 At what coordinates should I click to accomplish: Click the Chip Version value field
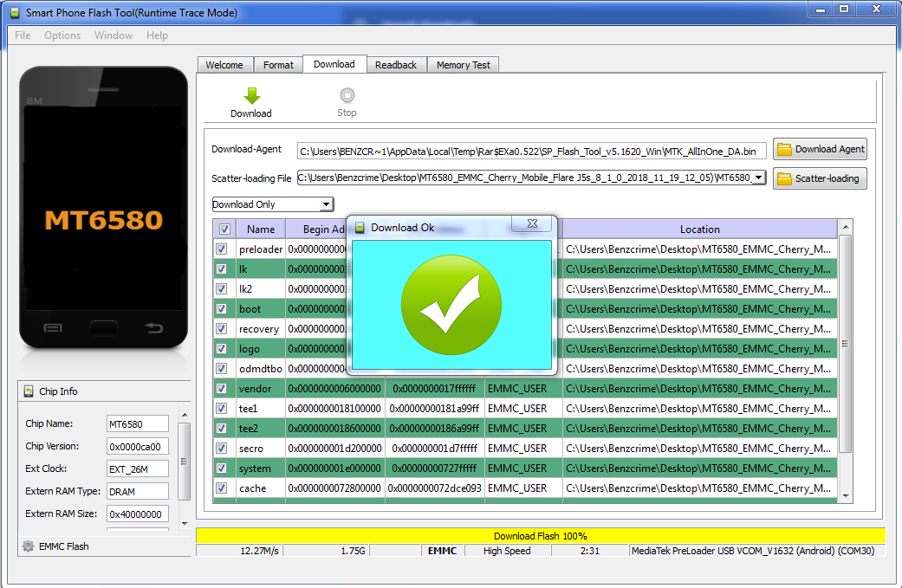[138, 447]
